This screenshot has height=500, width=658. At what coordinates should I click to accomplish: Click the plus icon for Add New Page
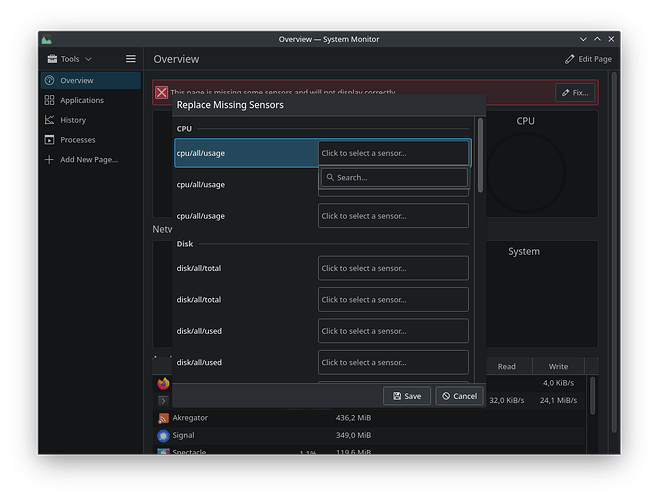(50, 160)
